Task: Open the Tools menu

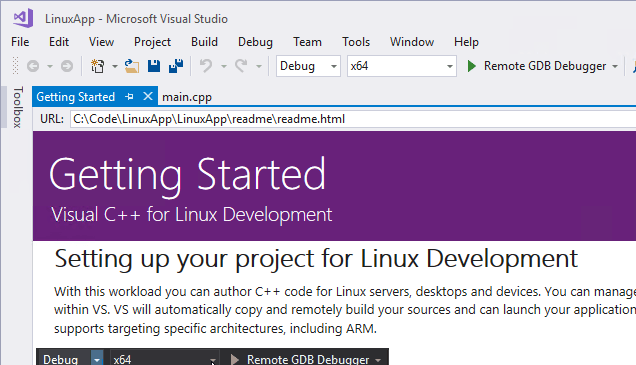Action: pyautogui.click(x=356, y=42)
